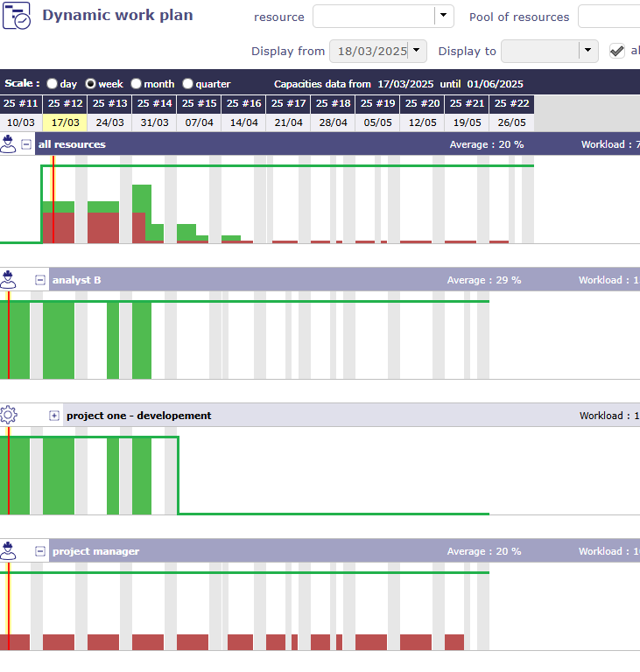Click the 07/04 date column header
This screenshot has width=640, height=672.
tap(199, 123)
